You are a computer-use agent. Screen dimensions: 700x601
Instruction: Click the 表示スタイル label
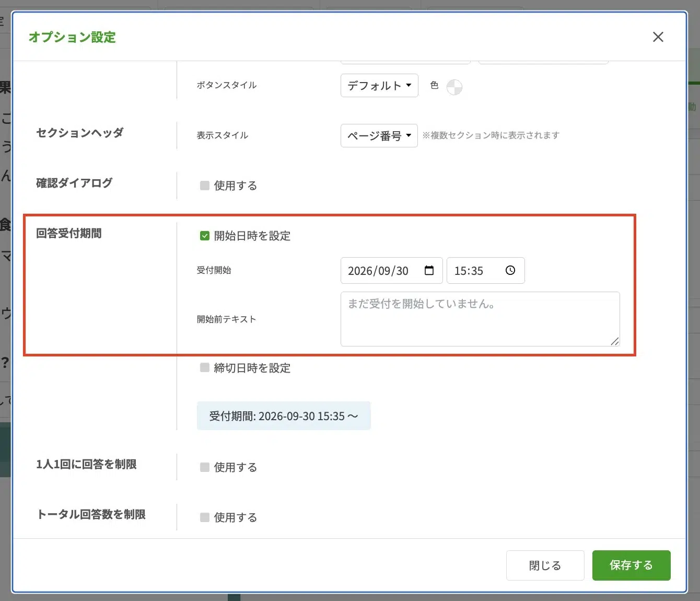point(223,135)
